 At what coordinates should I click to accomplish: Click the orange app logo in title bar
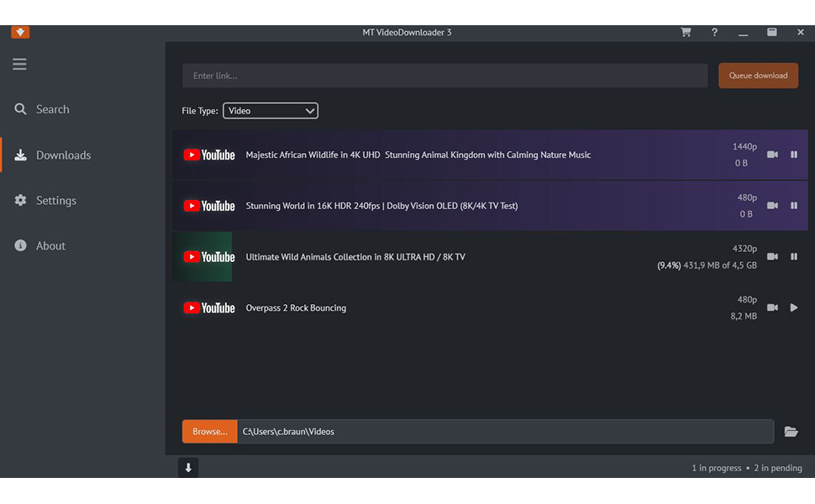20,32
